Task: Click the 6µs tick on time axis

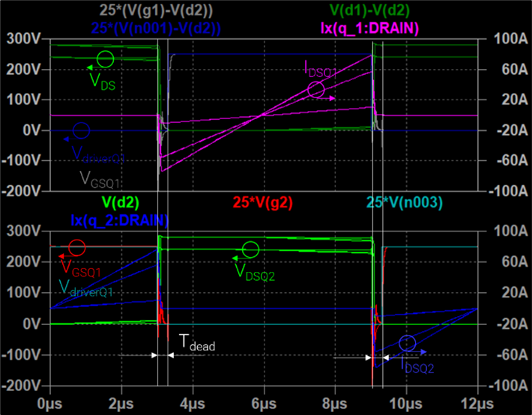Action: tap(264, 403)
